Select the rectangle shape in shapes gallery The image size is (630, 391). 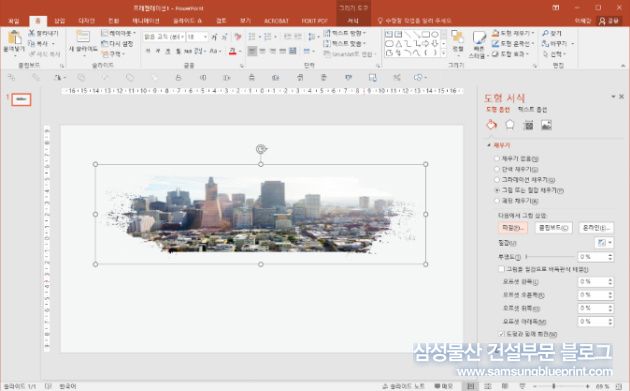(x=425, y=35)
